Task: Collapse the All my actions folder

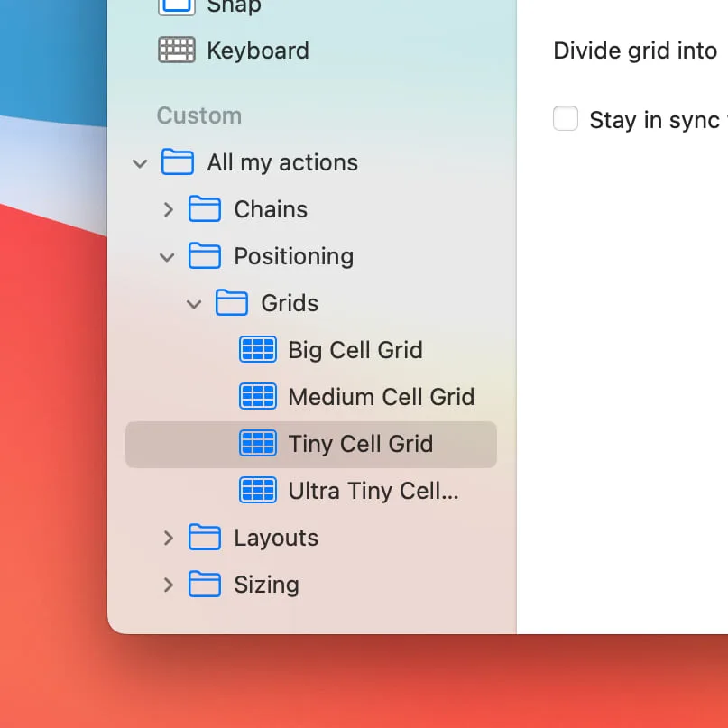Action: [x=140, y=163]
